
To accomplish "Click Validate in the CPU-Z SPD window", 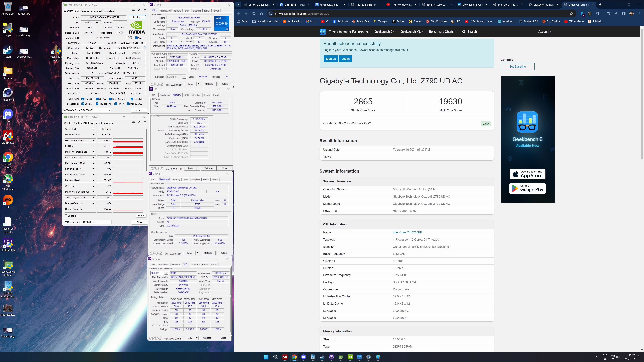I will coord(207,338).
